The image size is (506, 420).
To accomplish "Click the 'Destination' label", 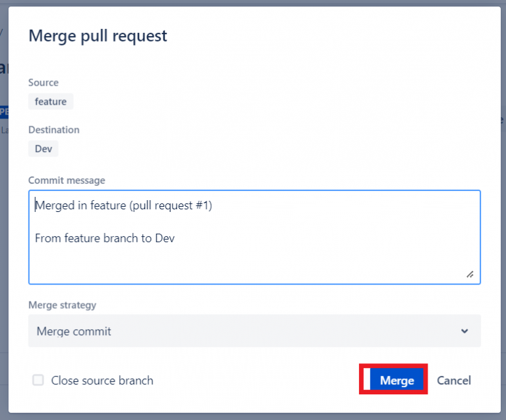I will pos(54,130).
